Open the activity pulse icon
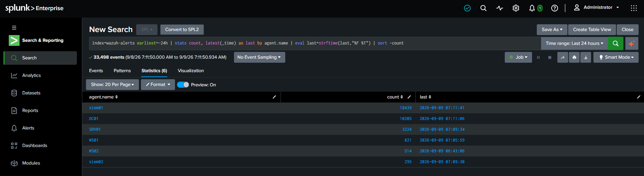 500,8
